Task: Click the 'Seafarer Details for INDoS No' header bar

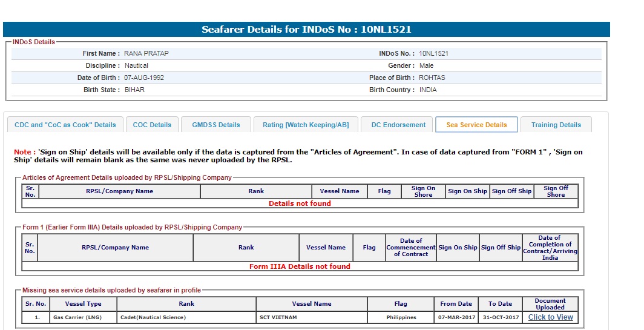Action: click(306, 30)
